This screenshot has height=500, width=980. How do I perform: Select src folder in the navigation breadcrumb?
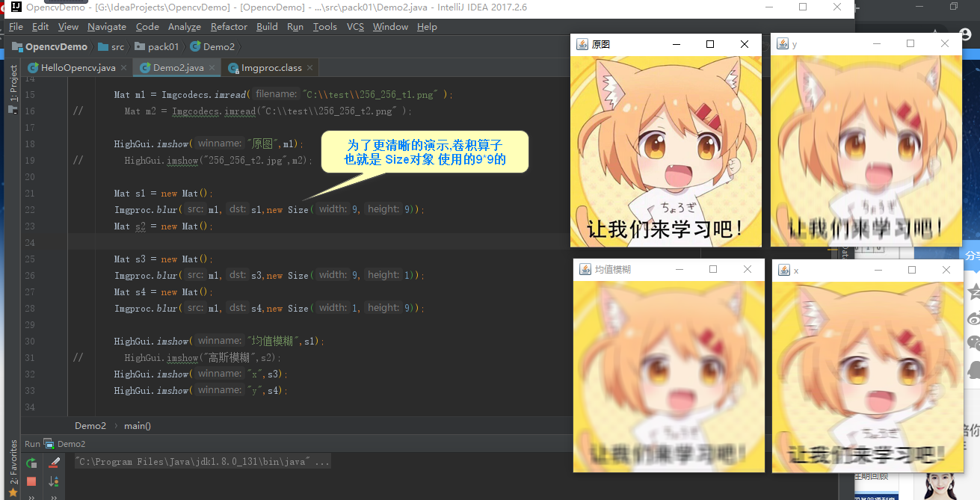(x=111, y=46)
